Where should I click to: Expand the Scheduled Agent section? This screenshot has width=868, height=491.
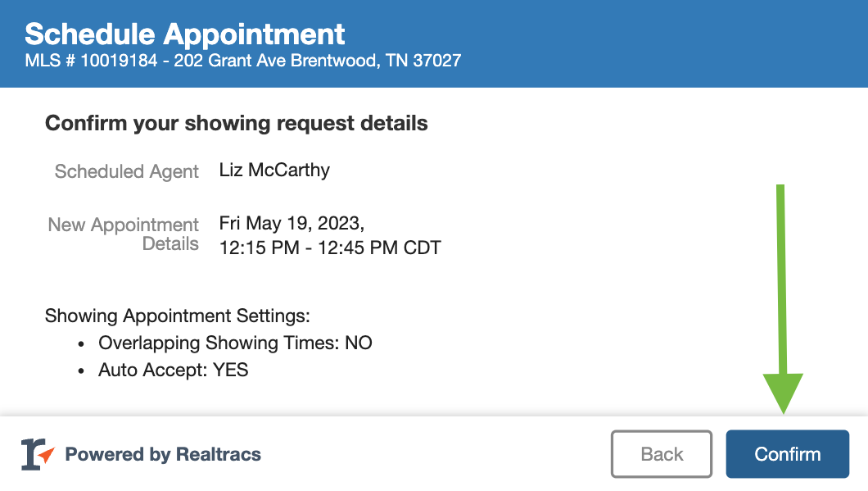pos(126,171)
